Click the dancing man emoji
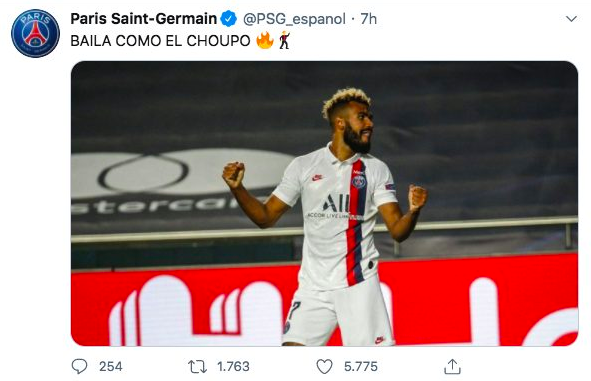591x381 pixels. tap(285, 41)
